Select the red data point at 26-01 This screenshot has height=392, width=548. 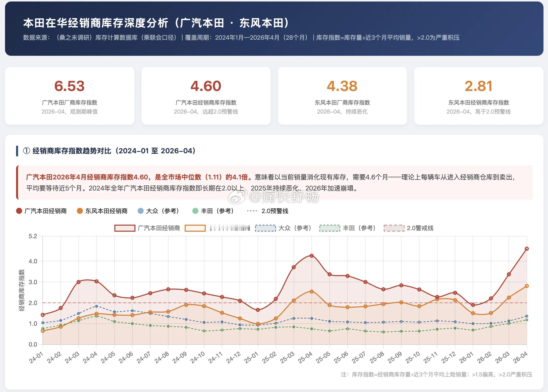tap(473, 305)
